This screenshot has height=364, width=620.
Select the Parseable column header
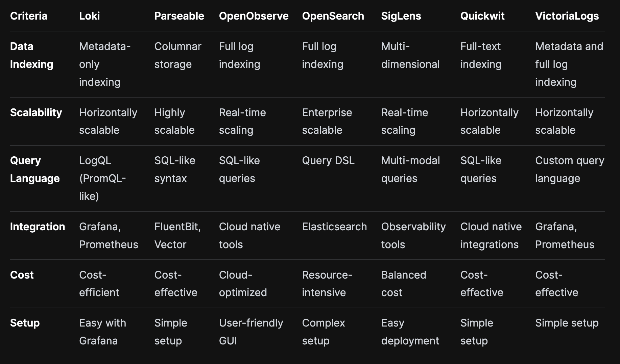(x=179, y=16)
